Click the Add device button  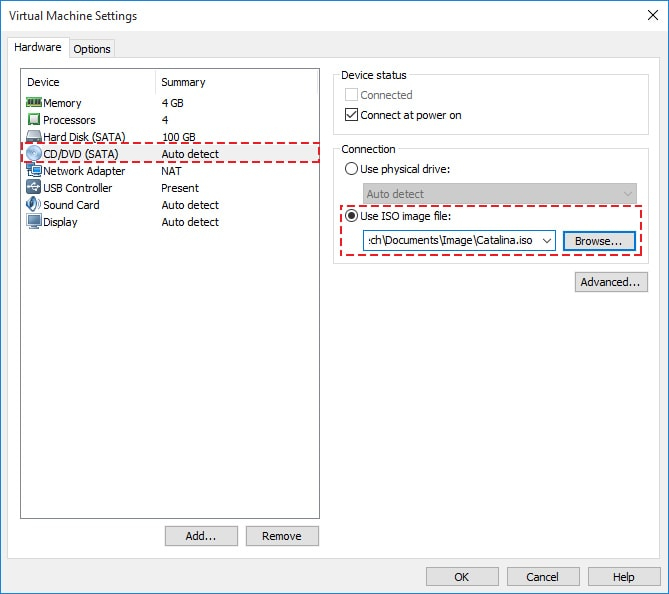(201, 536)
